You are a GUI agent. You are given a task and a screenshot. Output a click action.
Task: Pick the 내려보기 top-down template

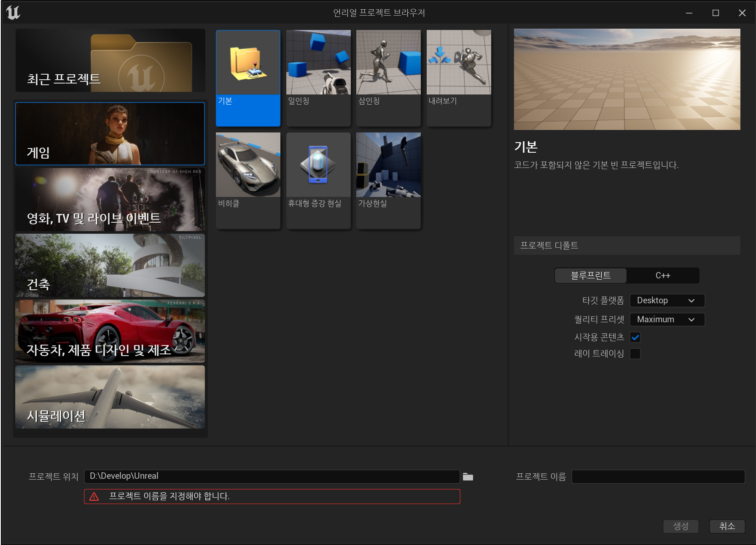(x=459, y=78)
